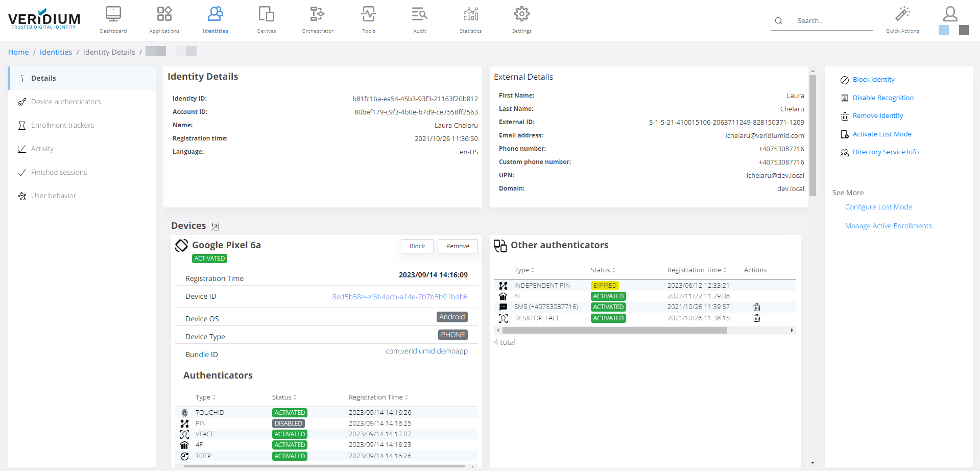
Task: Sort Other authenticators by Status column
Action: click(603, 270)
